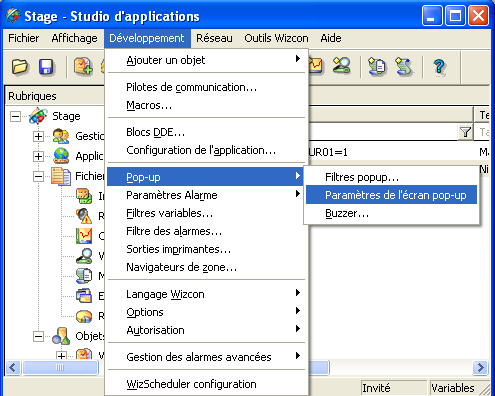Choose Blocs DDE... entry
Screen dimensions: 495x396
click(x=207, y=132)
